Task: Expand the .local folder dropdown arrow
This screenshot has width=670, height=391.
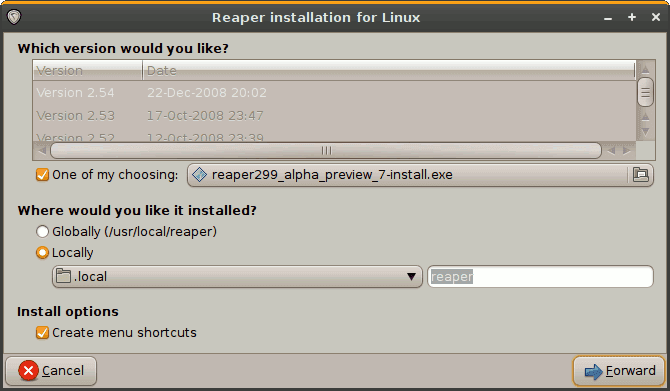Action: pos(411,276)
